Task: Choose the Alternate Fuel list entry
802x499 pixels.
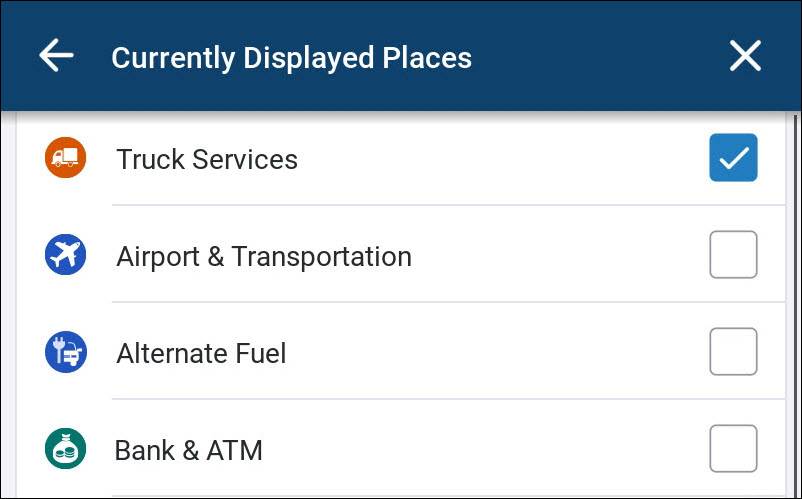Action: point(400,352)
